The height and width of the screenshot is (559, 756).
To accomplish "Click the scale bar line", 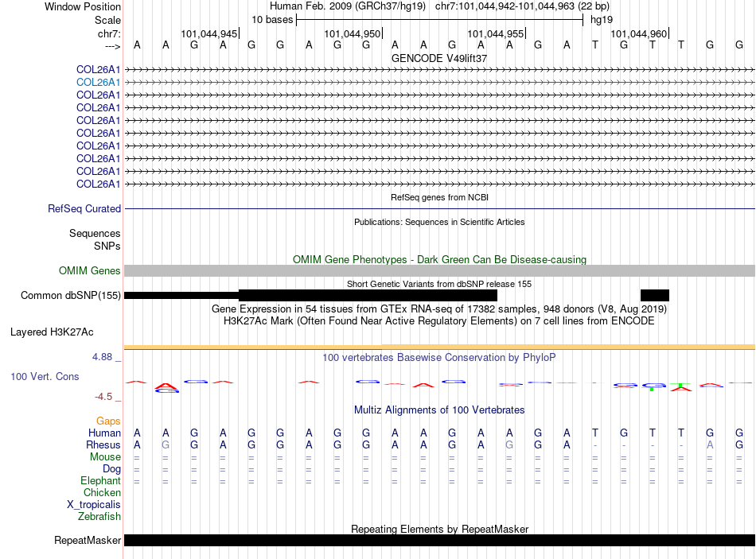I will [440, 20].
